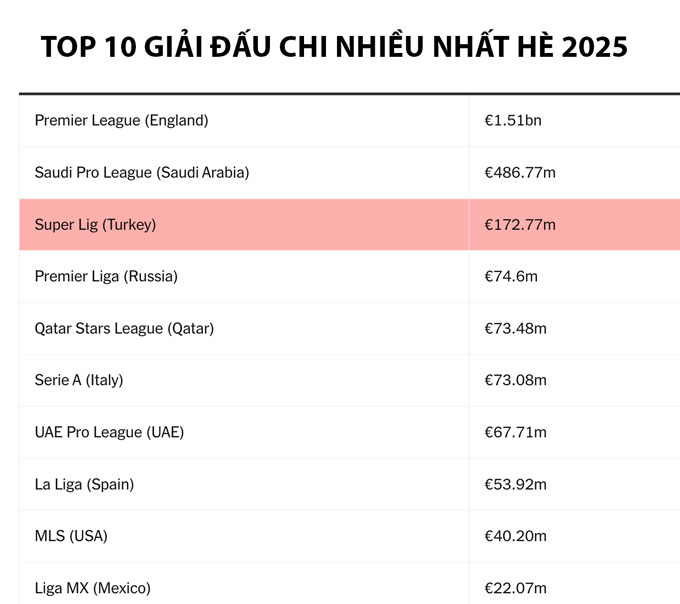Click the €74.6m amount
The image size is (680, 604).
coord(511,276)
